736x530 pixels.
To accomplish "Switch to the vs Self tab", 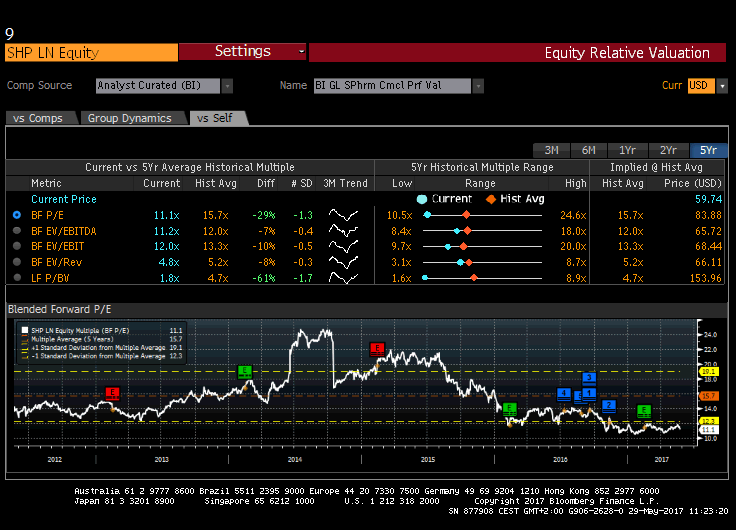I will pos(217,118).
